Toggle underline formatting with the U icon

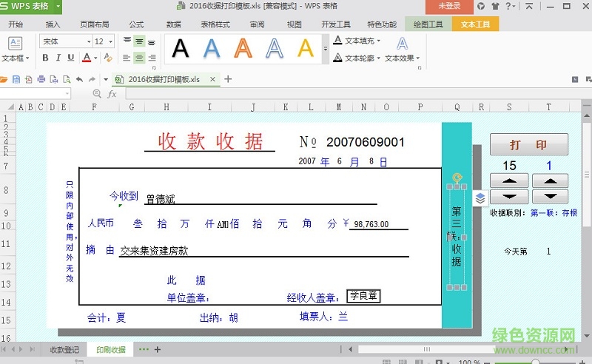[70, 58]
